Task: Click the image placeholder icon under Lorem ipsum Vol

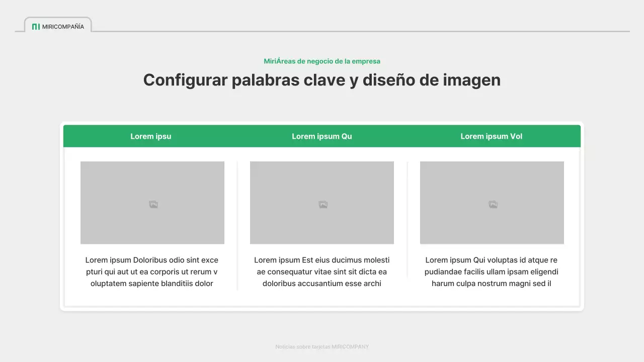Action: [492, 204]
